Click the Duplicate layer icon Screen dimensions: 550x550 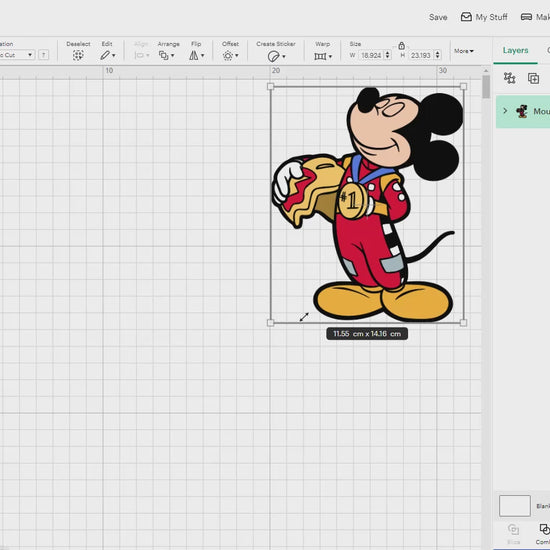534,78
